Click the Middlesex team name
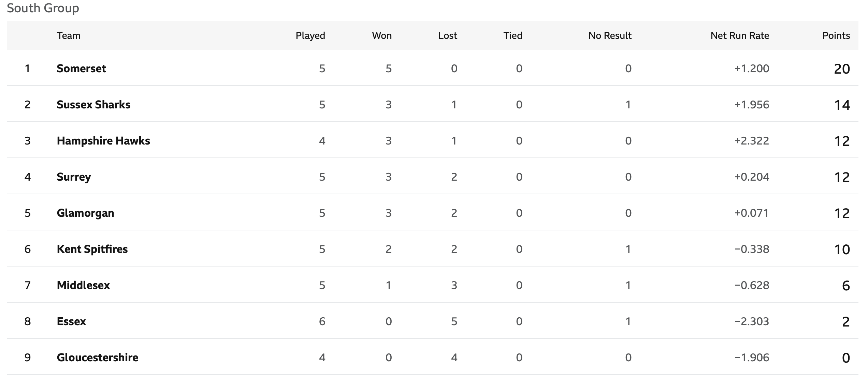The height and width of the screenshot is (379, 868). click(x=83, y=285)
